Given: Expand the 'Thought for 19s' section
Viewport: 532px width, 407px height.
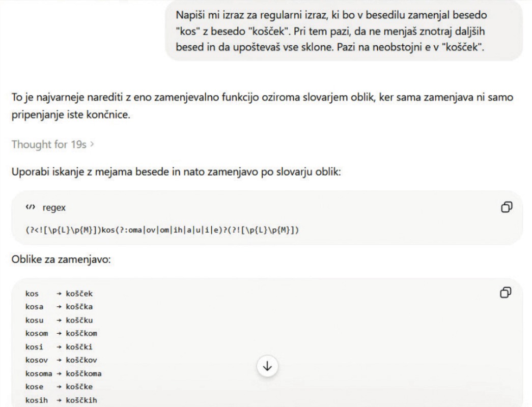Looking at the screenshot, I should tap(53, 144).
